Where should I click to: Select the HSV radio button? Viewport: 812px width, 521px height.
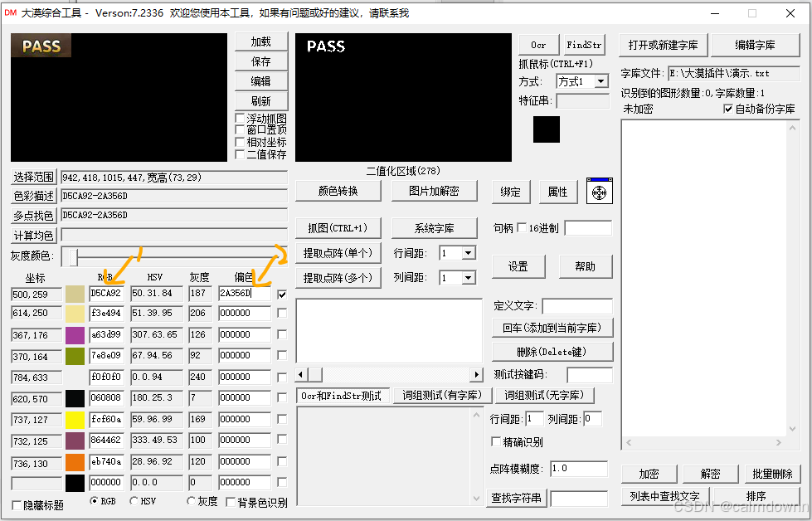pos(134,501)
